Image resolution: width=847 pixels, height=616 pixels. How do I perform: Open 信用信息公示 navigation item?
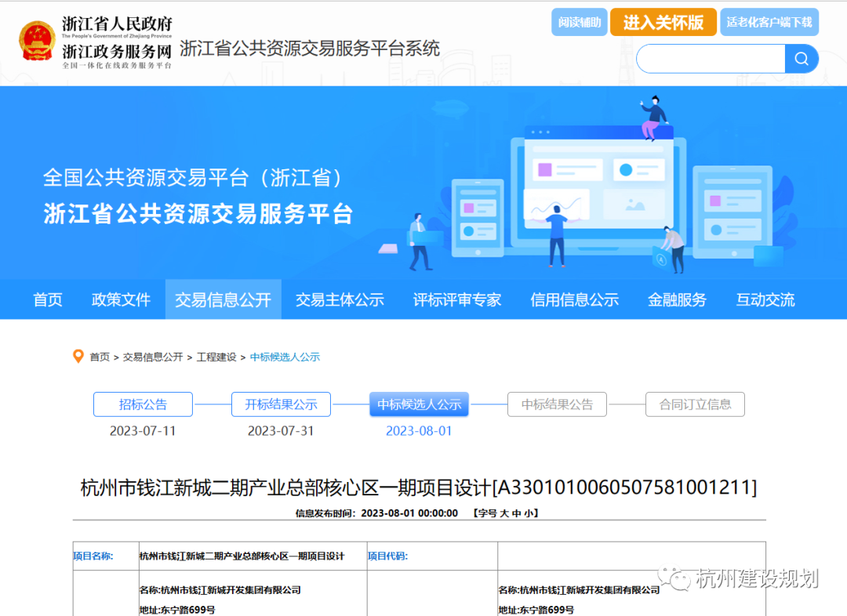(574, 299)
